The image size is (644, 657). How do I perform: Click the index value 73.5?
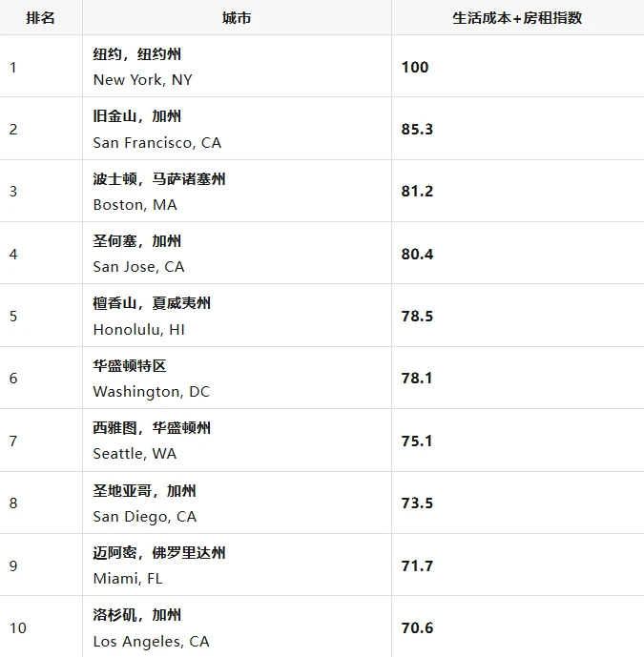417,503
